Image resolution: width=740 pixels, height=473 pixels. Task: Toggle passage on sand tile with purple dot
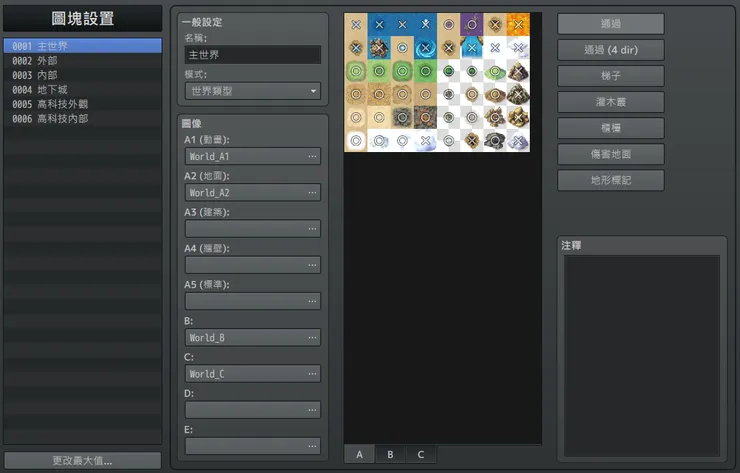(449, 25)
